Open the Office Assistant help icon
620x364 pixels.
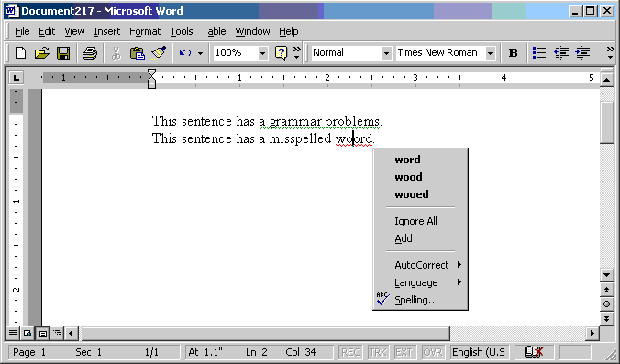pos(281,52)
